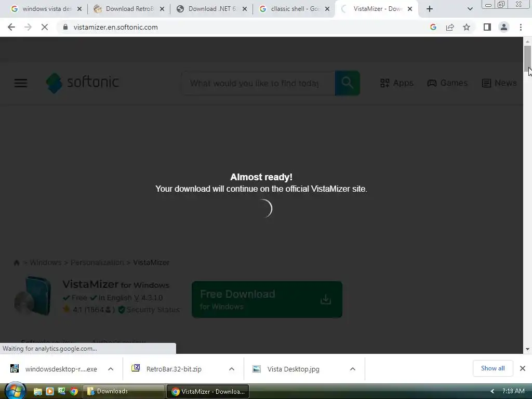This screenshot has width=532, height=399.
Task: Close the Download RetroBar tab
Action: [x=162, y=9]
